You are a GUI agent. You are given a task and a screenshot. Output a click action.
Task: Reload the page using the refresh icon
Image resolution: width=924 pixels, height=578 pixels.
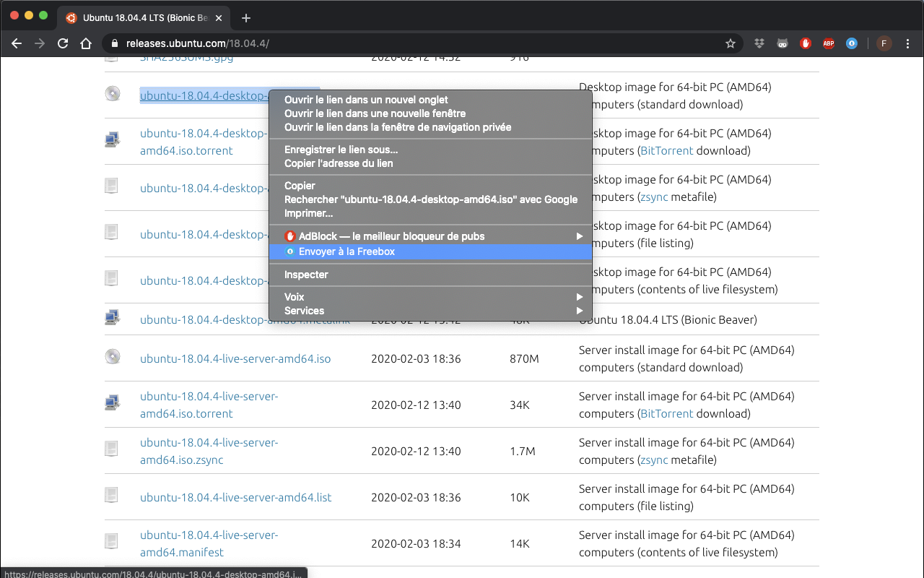click(62, 43)
